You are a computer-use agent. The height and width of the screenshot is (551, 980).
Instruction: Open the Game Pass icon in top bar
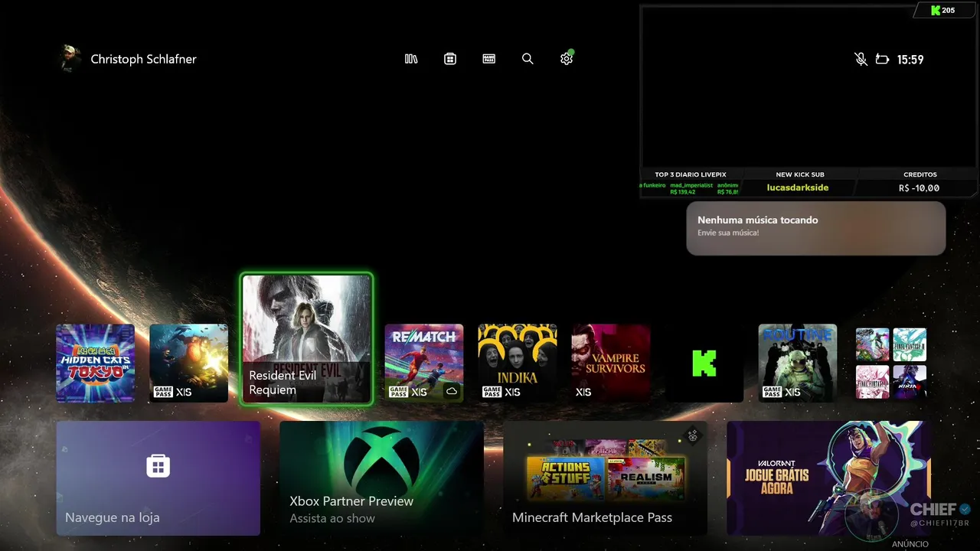click(489, 59)
